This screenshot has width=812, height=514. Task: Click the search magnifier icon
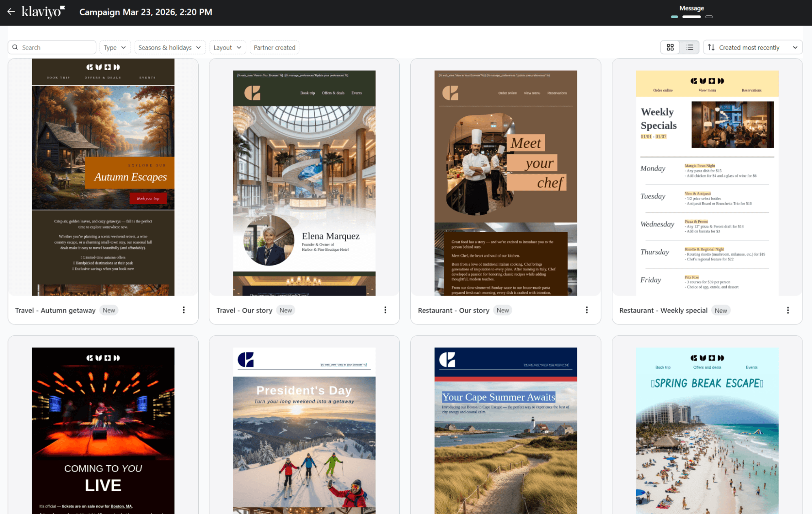(x=15, y=47)
